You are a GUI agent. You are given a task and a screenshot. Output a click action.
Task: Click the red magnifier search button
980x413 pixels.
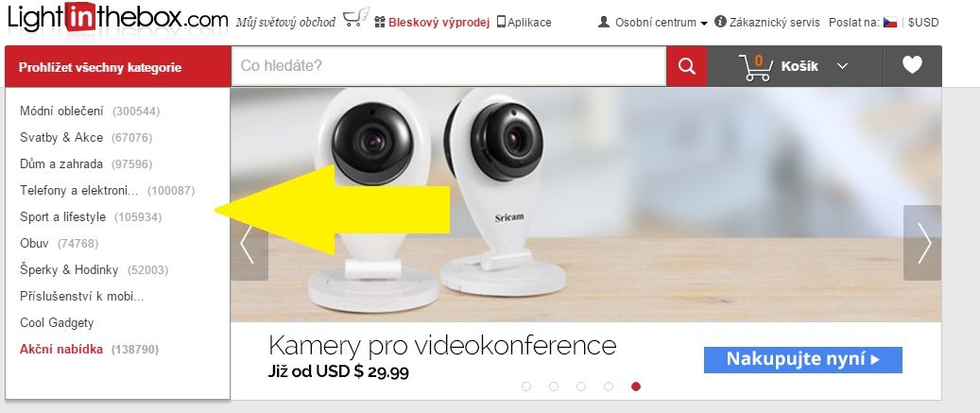click(686, 66)
